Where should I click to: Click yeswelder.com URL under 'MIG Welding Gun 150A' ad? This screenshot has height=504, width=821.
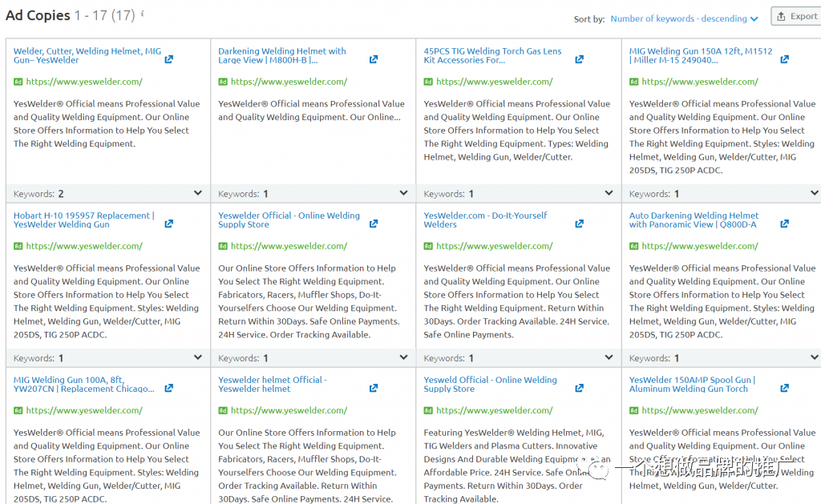[700, 82]
